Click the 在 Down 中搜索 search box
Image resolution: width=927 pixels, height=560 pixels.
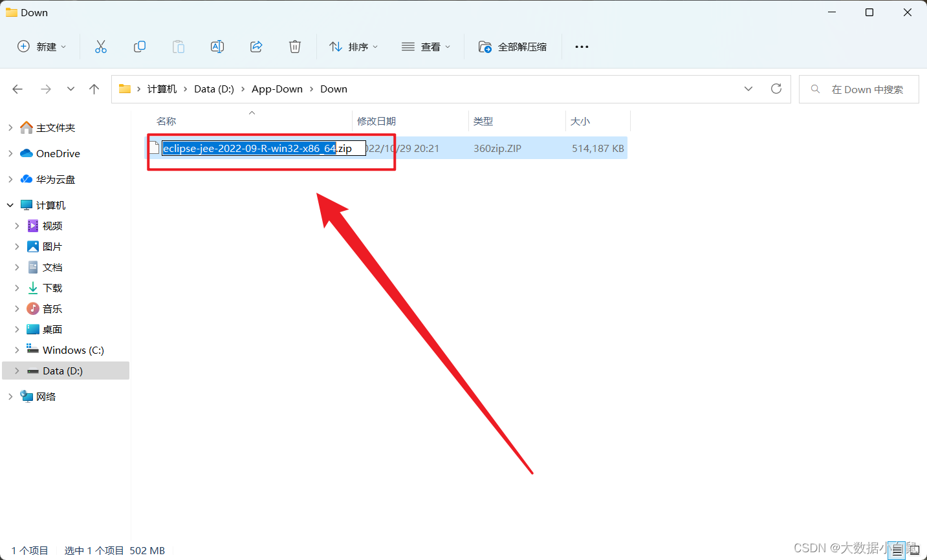[859, 89]
